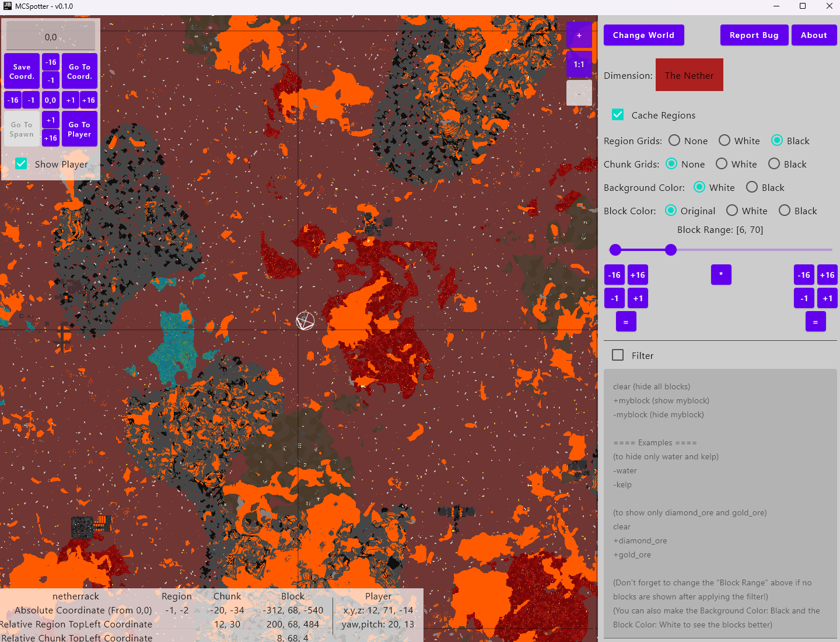Click the right group's = button under Block Range
Viewport: 840px width, 642px height.
[815, 322]
